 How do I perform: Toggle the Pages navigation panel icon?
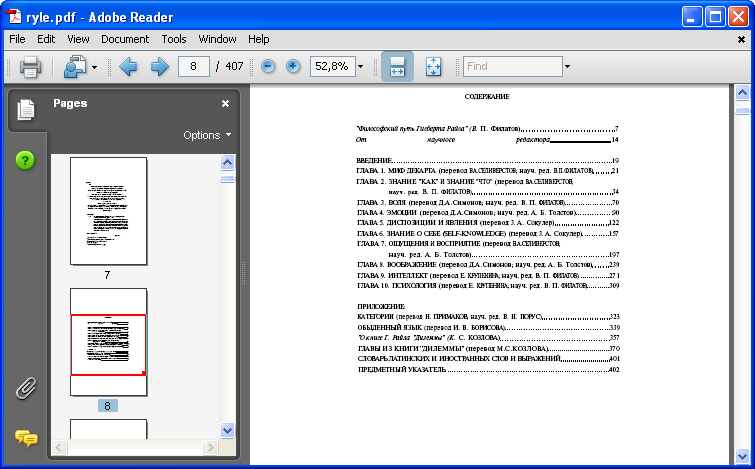26,109
